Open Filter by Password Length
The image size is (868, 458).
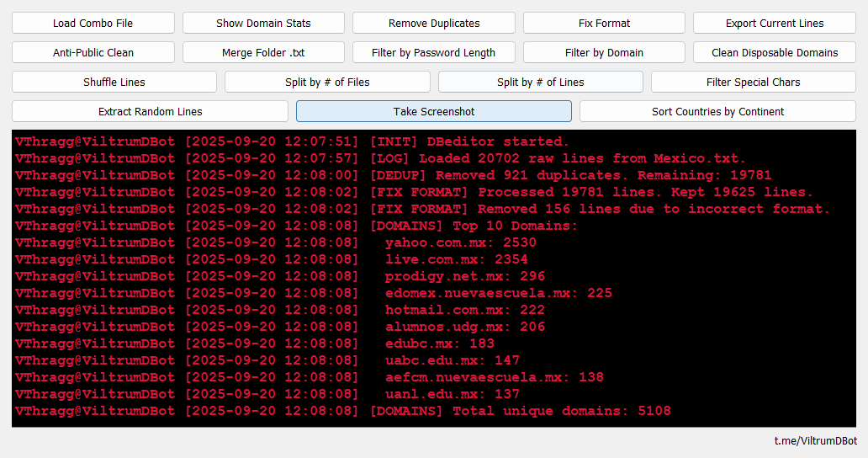tap(433, 52)
